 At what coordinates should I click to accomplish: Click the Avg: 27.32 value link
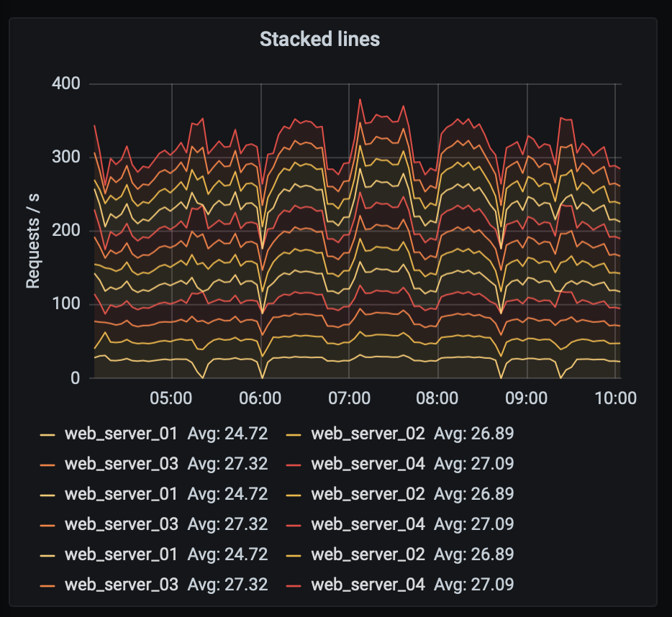[x=227, y=464]
